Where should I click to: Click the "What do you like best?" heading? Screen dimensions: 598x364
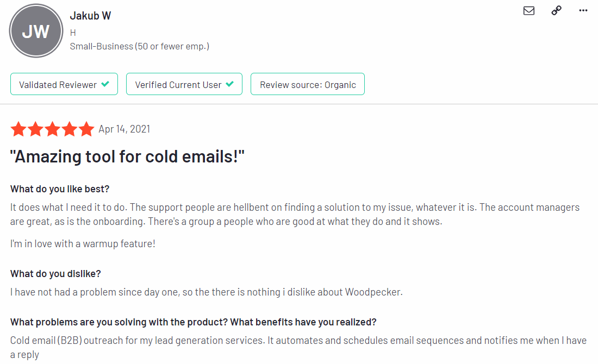(x=60, y=189)
